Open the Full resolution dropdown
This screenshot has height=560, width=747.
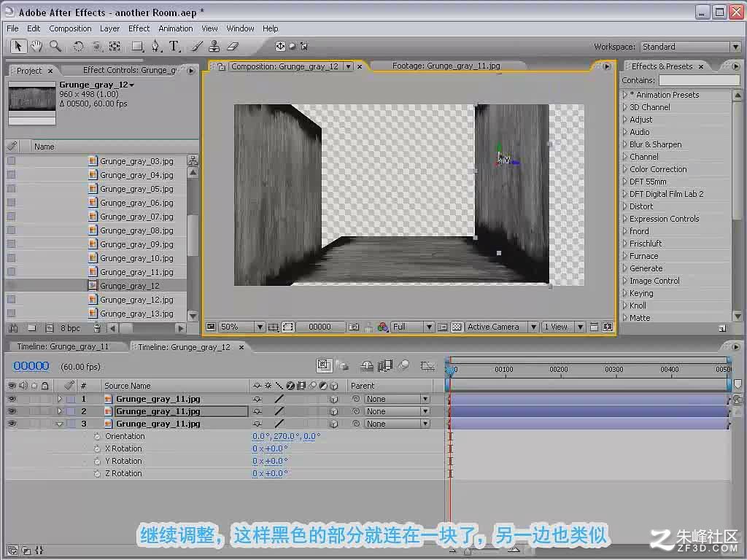[412, 327]
